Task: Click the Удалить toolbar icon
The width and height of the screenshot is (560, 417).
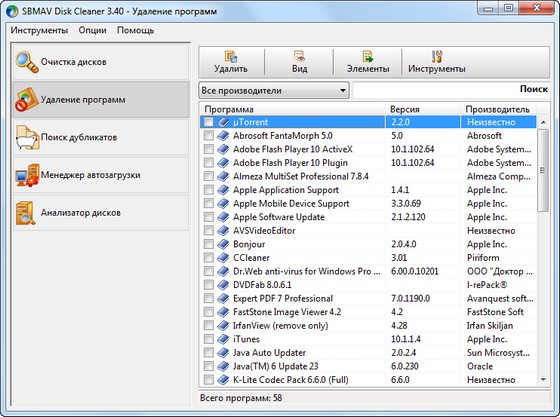Action: (231, 57)
